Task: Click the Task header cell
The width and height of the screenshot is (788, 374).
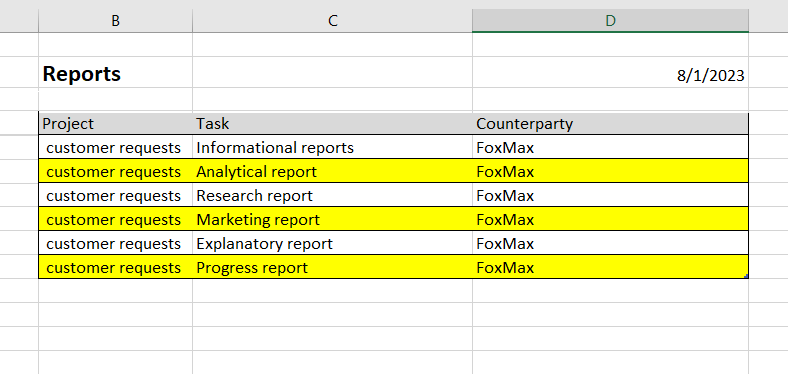Action: pyautogui.click(x=332, y=124)
